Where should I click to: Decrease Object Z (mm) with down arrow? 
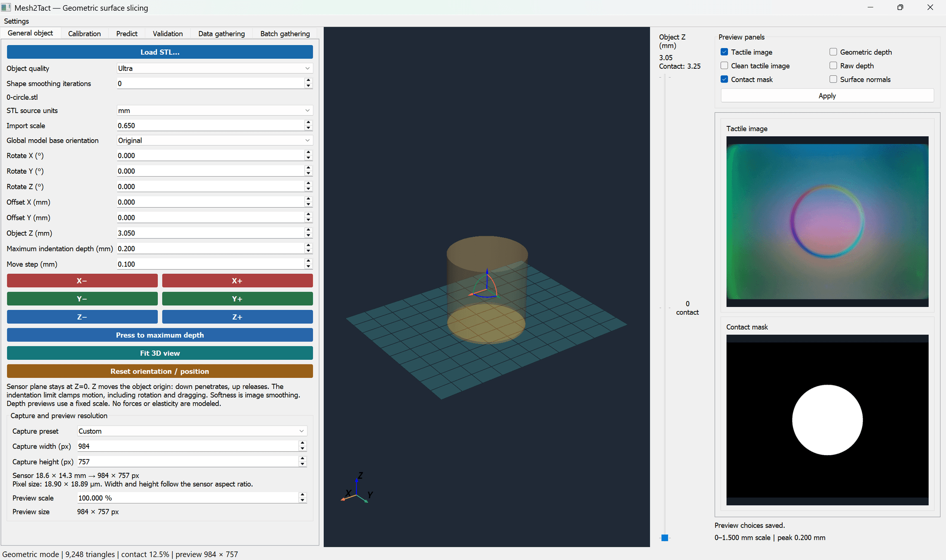(x=308, y=236)
